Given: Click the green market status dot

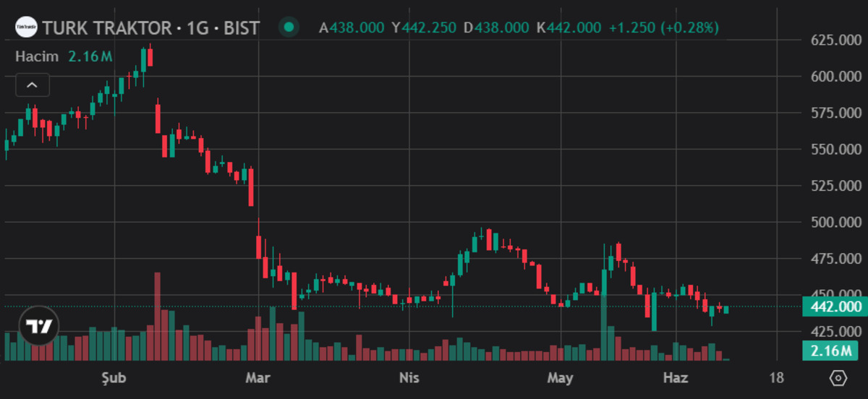Looking at the screenshot, I should click(289, 28).
